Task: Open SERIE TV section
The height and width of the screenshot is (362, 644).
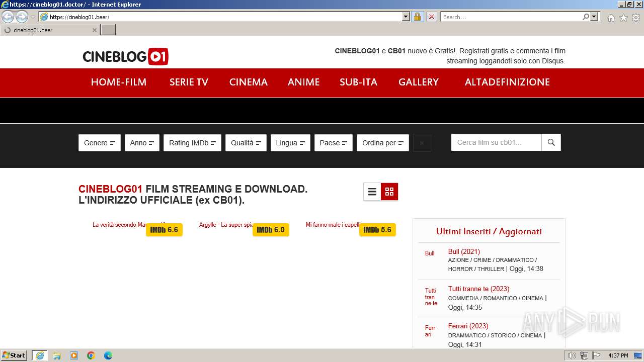Action: point(189,82)
